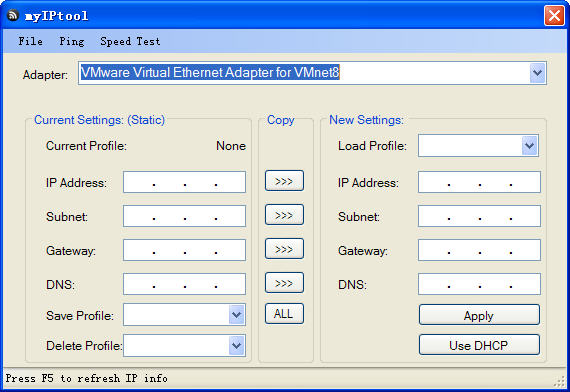Copy current Subnet with its >>> button

[284, 215]
